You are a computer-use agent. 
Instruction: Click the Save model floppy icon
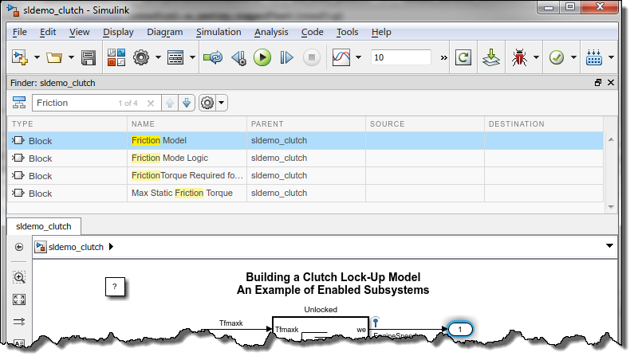89,57
